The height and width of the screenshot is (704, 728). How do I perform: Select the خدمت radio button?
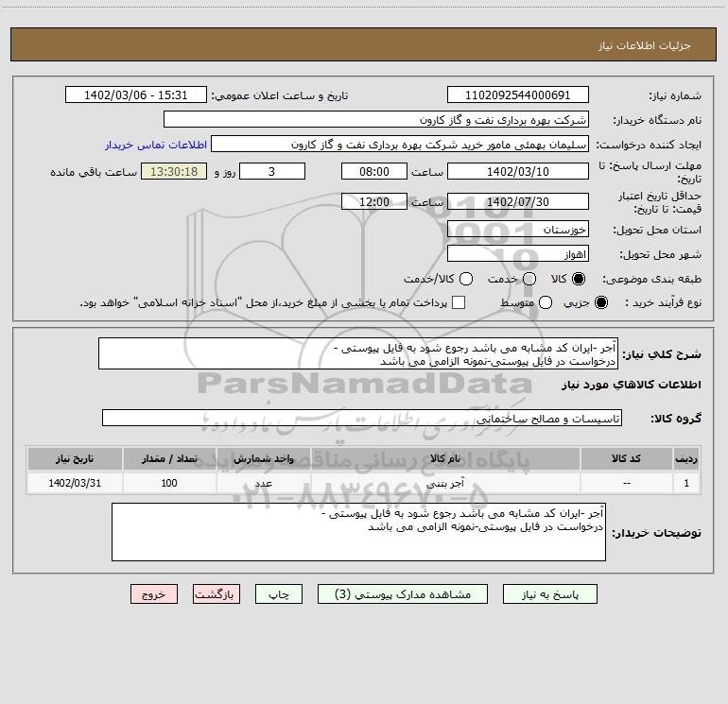click(529, 279)
